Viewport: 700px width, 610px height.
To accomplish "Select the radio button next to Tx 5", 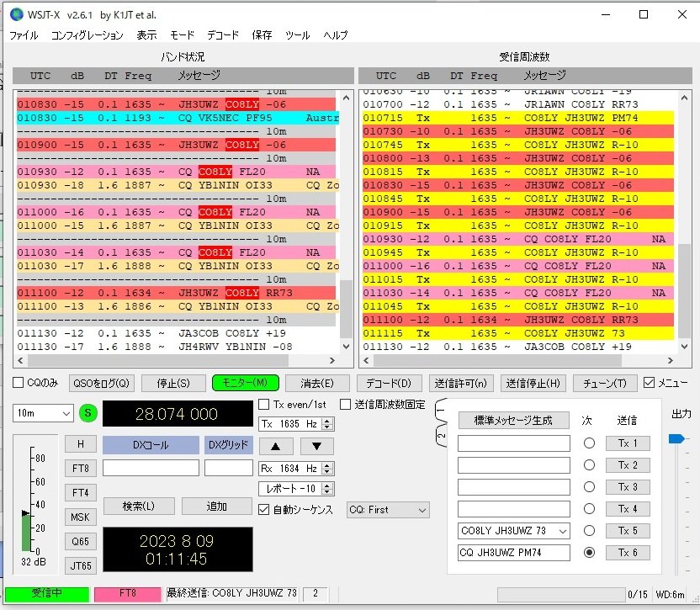I will coord(589,531).
